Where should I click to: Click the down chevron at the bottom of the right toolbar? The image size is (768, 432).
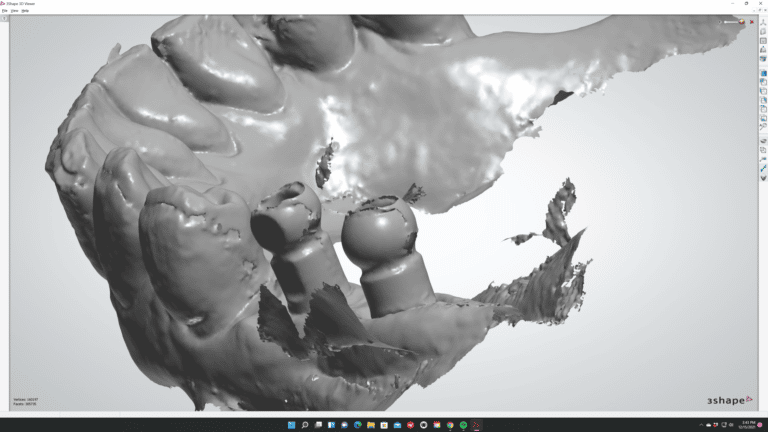pyautogui.click(x=763, y=177)
